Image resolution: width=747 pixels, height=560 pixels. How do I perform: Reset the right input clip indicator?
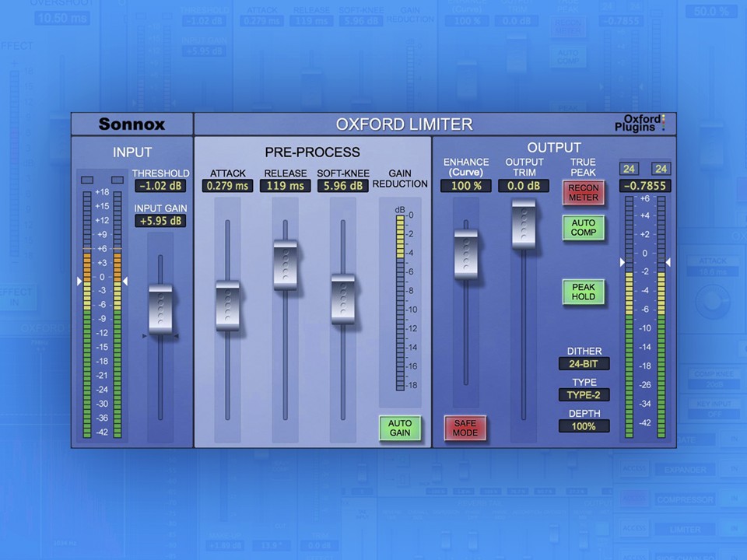click(x=117, y=180)
